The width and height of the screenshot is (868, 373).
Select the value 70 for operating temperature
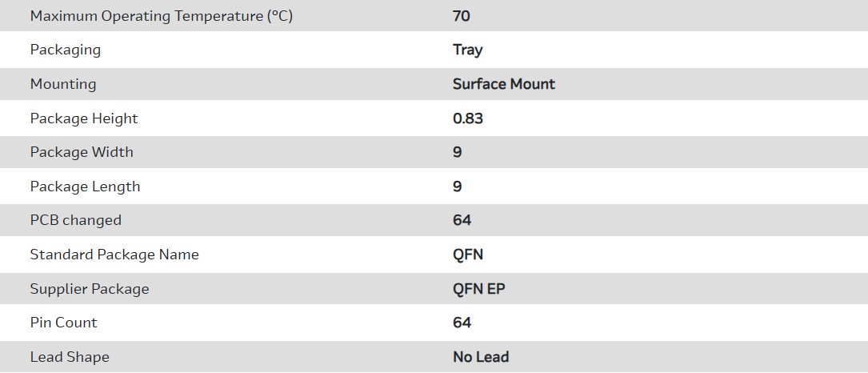pyautogui.click(x=462, y=16)
